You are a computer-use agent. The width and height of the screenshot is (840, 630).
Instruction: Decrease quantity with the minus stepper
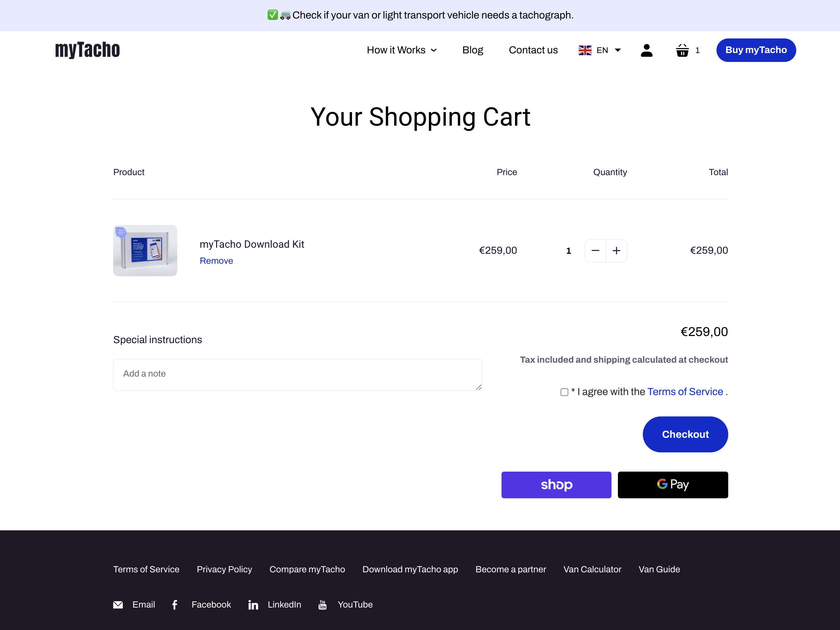pos(595,251)
